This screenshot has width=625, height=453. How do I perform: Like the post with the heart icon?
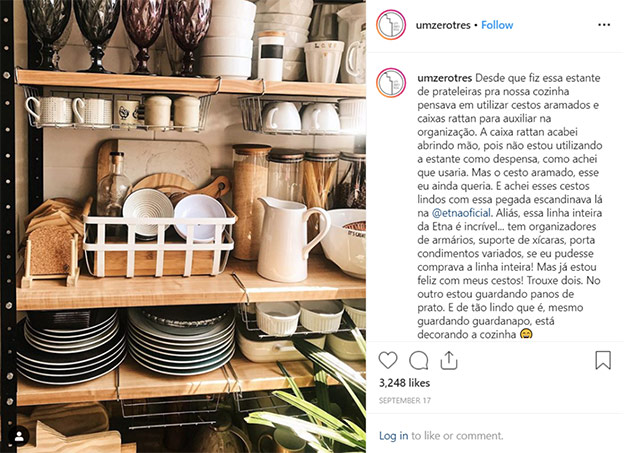[388, 360]
